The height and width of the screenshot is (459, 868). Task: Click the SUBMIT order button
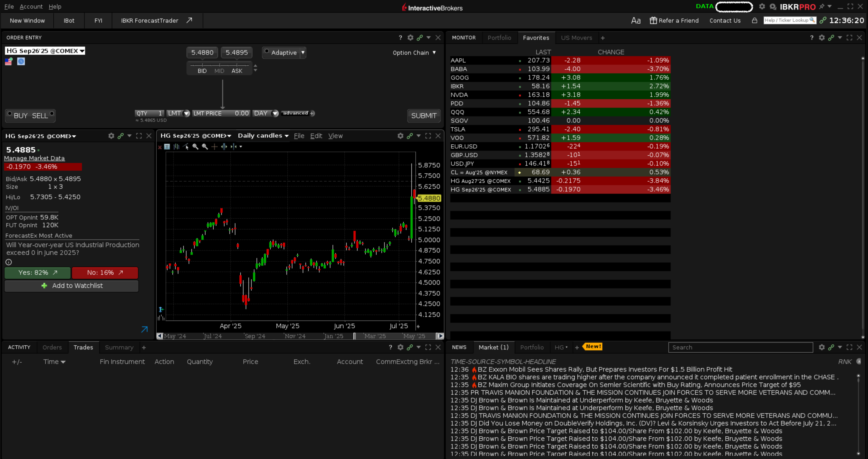click(x=424, y=116)
